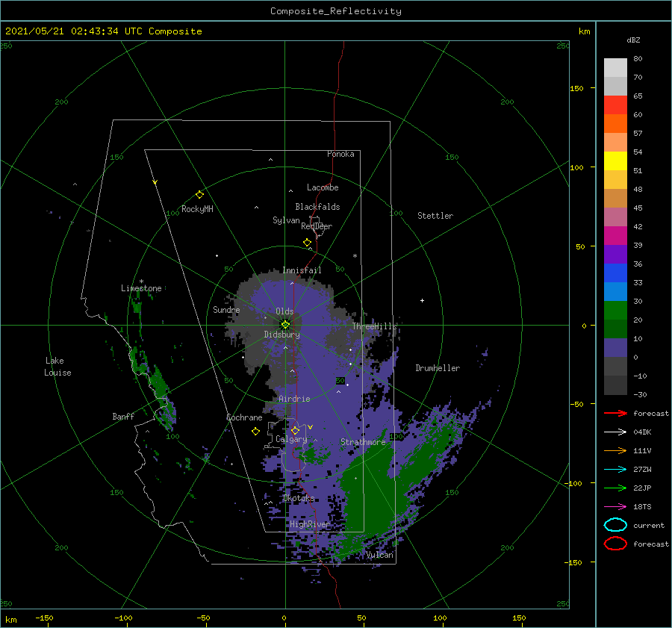Click the Stettler city label
This screenshot has height=628, width=672.
click(x=435, y=216)
